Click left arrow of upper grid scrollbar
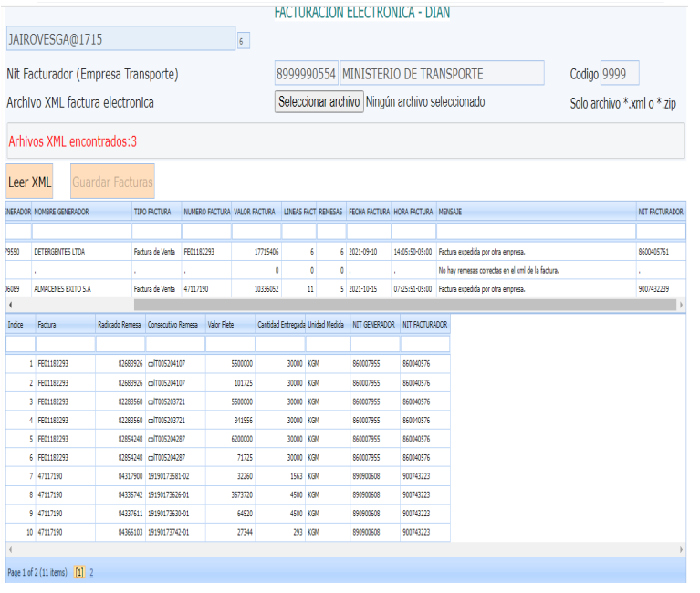The width and height of the screenshot is (700, 593). [10, 306]
